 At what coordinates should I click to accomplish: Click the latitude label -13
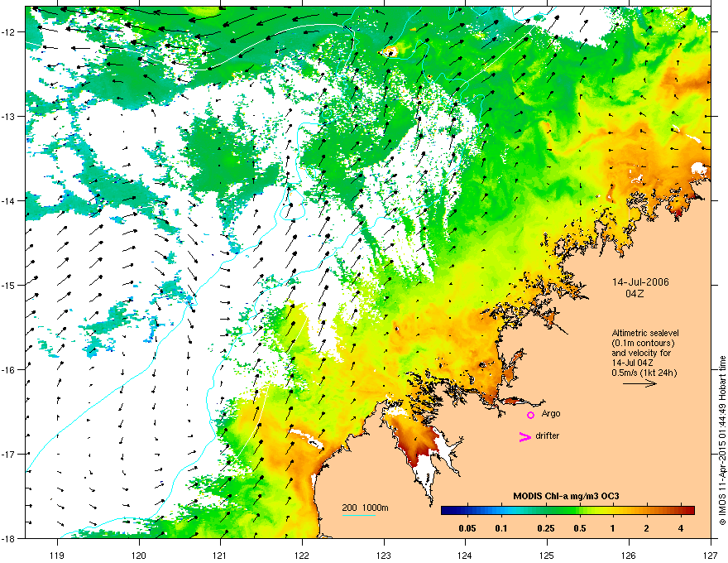[x=8, y=116]
